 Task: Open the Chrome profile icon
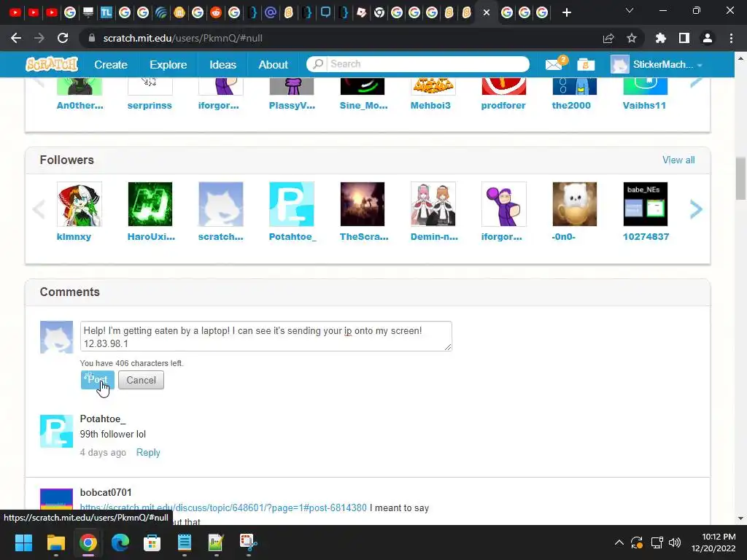[x=708, y=38]
